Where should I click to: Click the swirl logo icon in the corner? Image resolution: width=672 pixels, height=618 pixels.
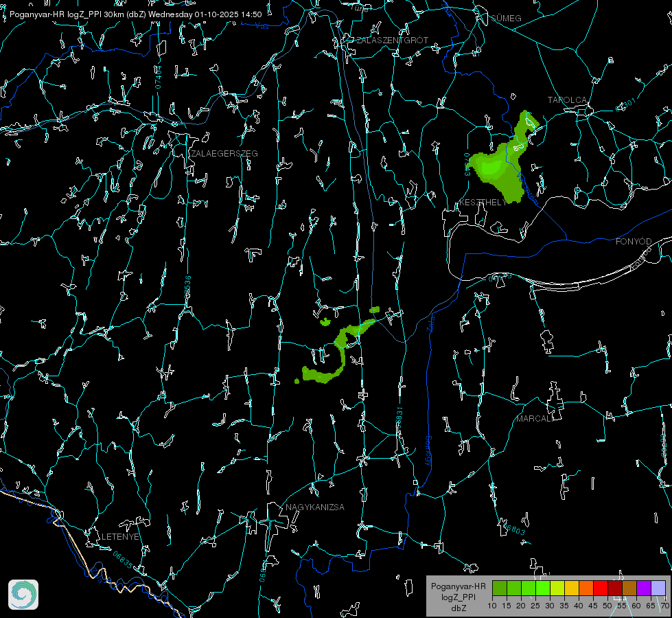pyautogui.click(x=23, y=595)
